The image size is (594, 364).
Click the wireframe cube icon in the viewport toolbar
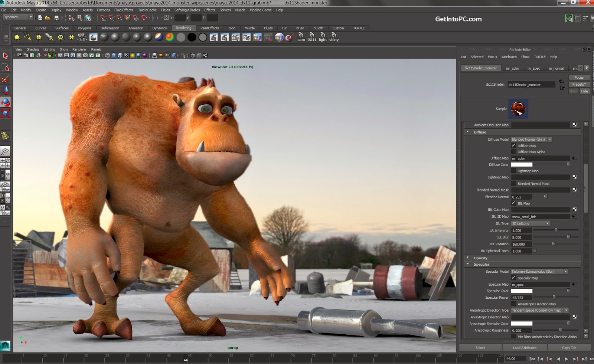tap(107, 55)
